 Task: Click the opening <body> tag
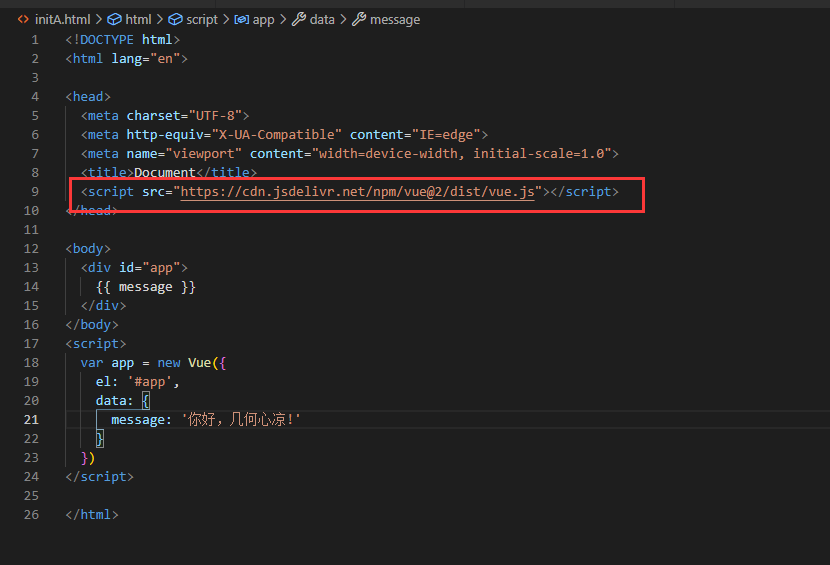pyautogui.click(x=88, y=249)
